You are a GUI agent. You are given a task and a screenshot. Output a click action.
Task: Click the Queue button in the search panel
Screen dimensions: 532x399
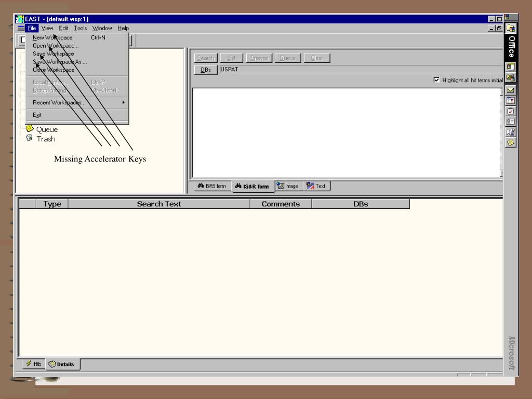288,58
